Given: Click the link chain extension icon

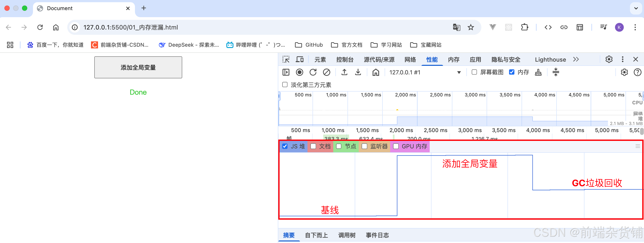Looking at the screenshot, I should (564, 27).
